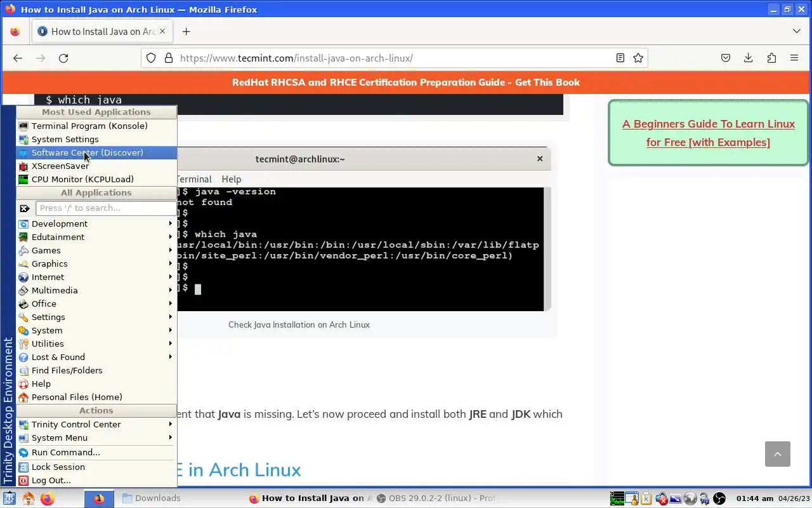The image size is (812, 508).
Task: Close the How to Install Java tab
Action: click(162, 31)
